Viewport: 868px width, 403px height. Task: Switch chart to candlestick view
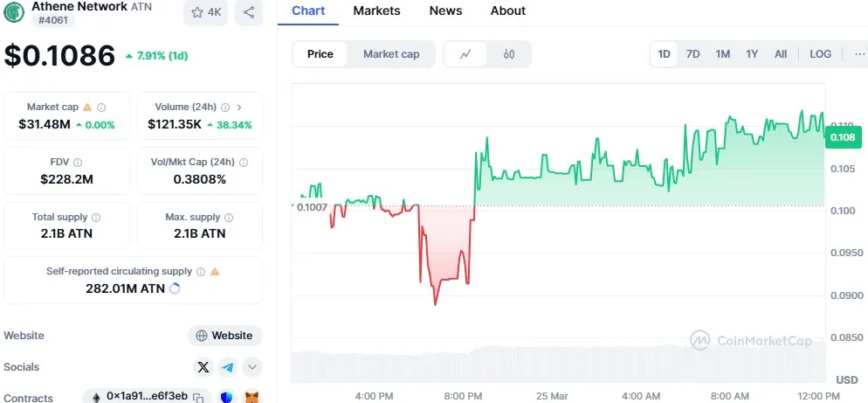click(x=509, y=54)
